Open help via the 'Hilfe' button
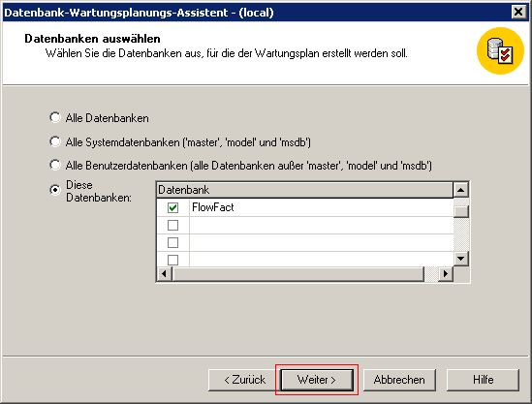532x404 pixels. pyautogui.click(x=483, y=380)
